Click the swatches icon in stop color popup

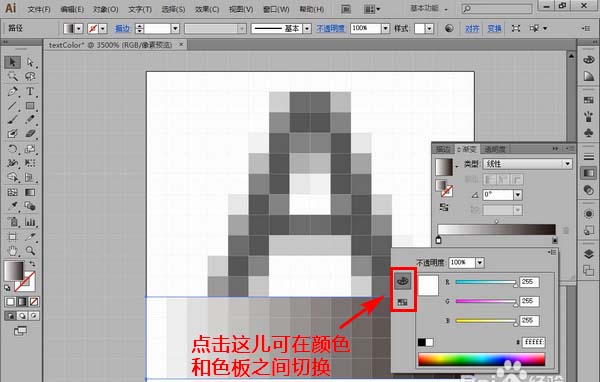pyautogui.click(x=402, y=302)
